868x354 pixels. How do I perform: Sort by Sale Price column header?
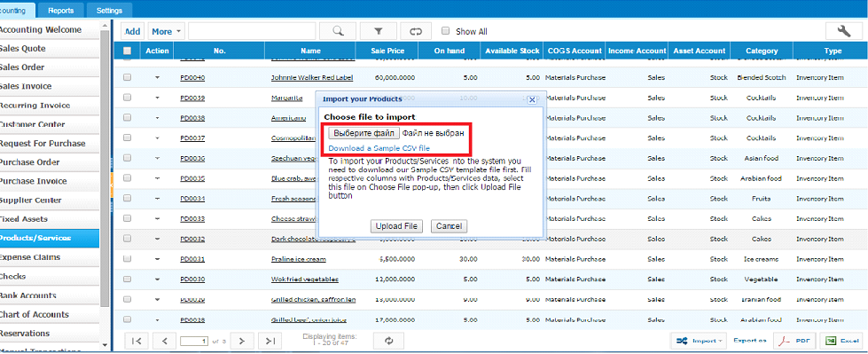coord(387,51)
